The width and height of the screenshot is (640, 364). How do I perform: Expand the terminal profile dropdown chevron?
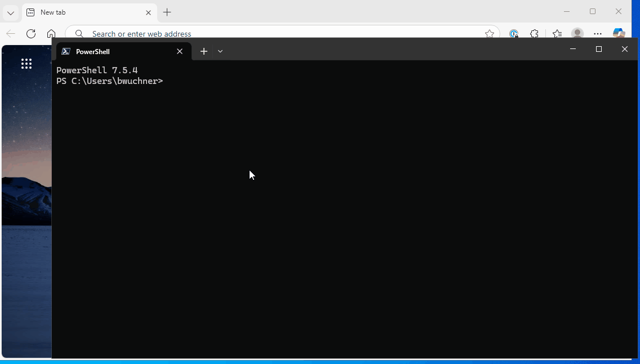pyautogui.click(x=220, y=51)
